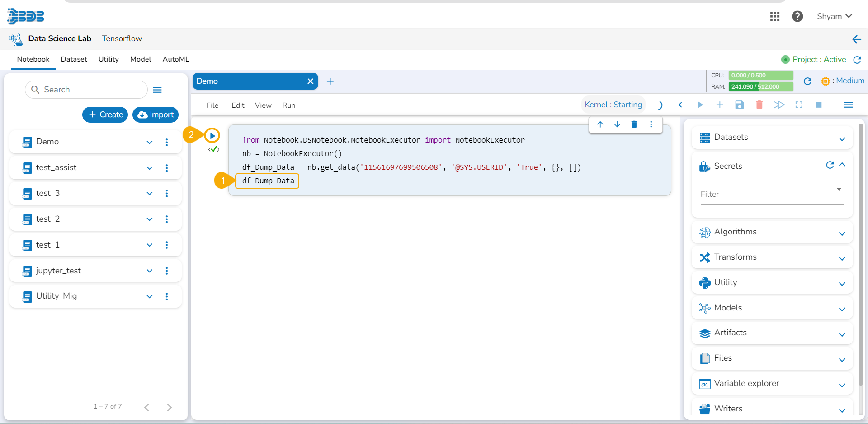Delete cell using red trash toolbar icon
The image size is (868, 424).
(759, 105)
